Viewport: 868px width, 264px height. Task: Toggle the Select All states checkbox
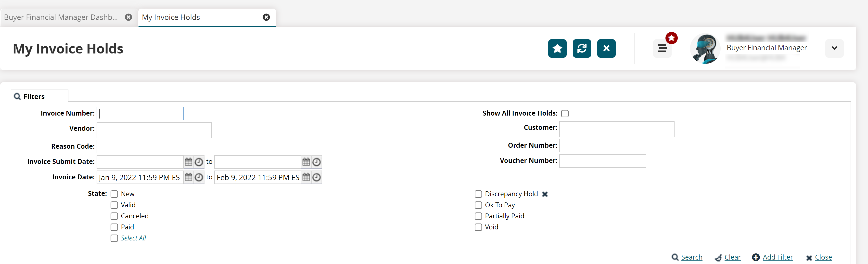point(114,238)
